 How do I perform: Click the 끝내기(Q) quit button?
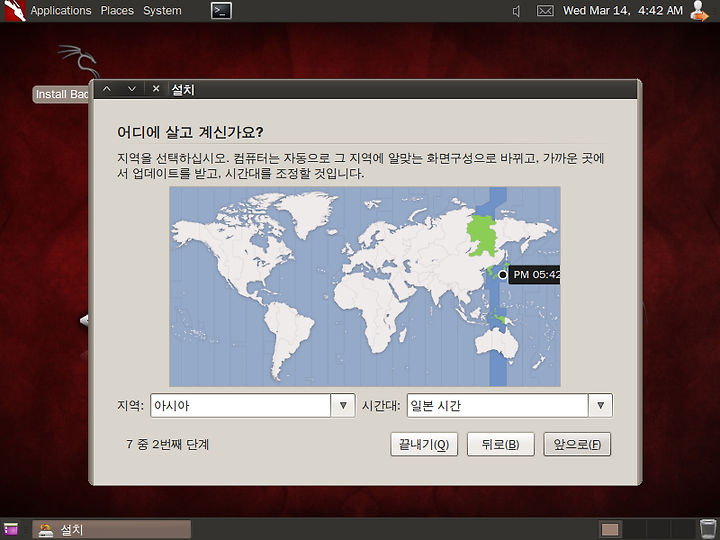click(424, 444)
